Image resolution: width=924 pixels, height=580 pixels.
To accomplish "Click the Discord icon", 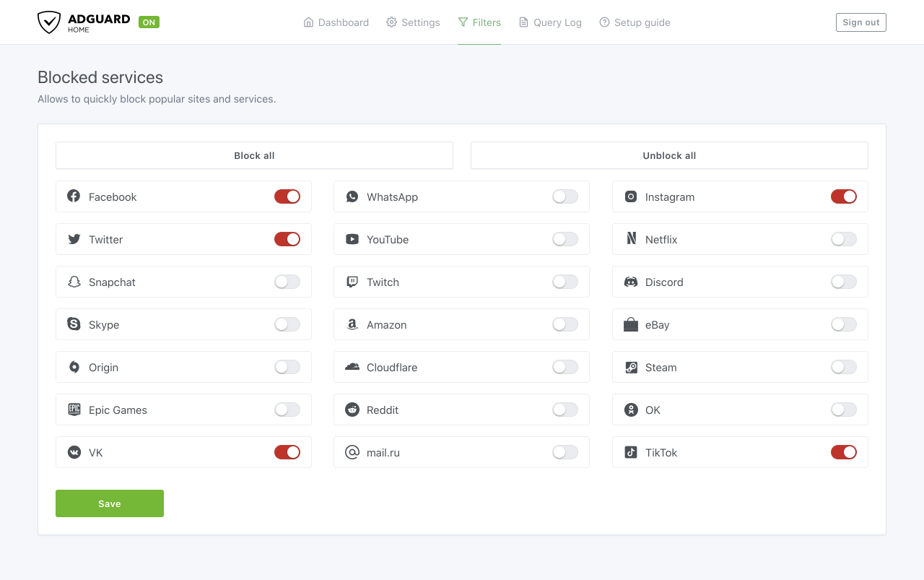I will pyautogui.click(x=630, y=282).
